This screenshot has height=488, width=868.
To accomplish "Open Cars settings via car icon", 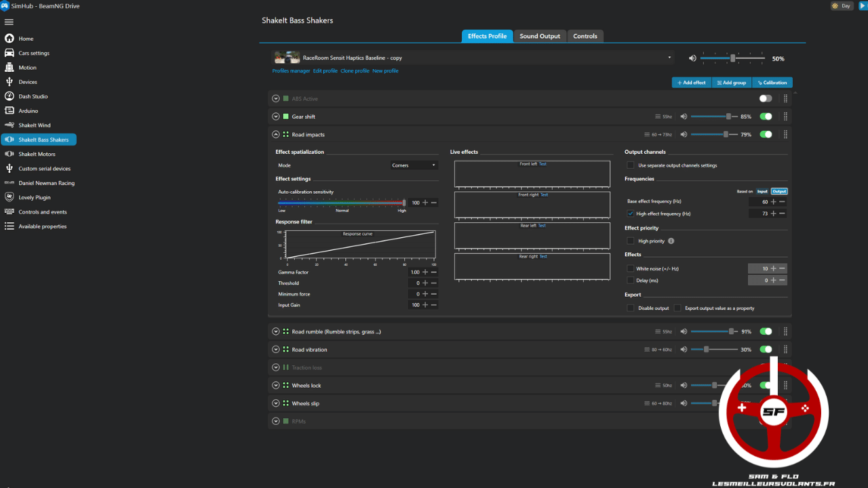I will point(9,53).
